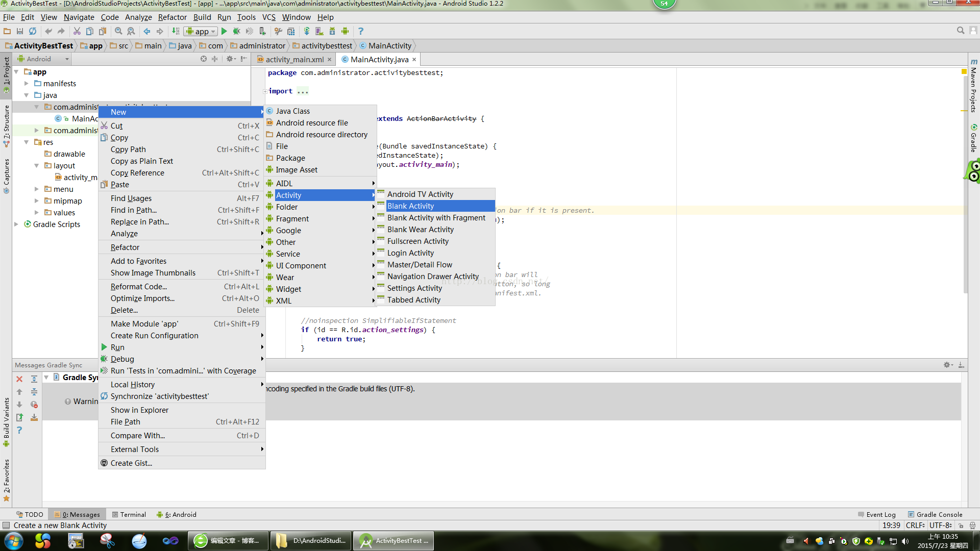This screenshot has height=551, width=980.
Task: Choose Login Activity from the submenu
Action: 436,253
